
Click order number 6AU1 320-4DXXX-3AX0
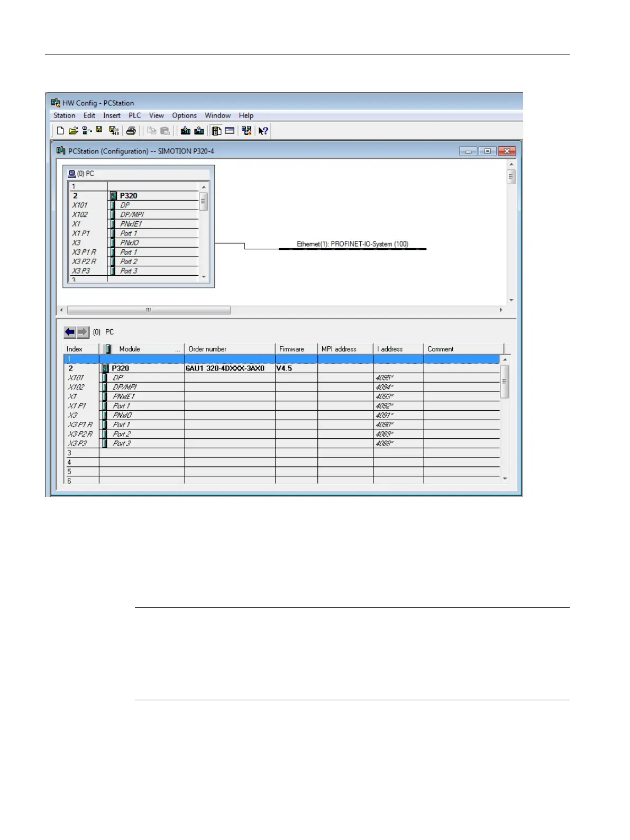point(225,368)
